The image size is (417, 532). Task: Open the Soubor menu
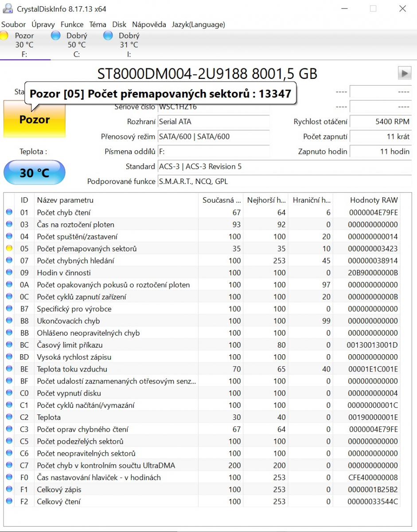[14, 24]
